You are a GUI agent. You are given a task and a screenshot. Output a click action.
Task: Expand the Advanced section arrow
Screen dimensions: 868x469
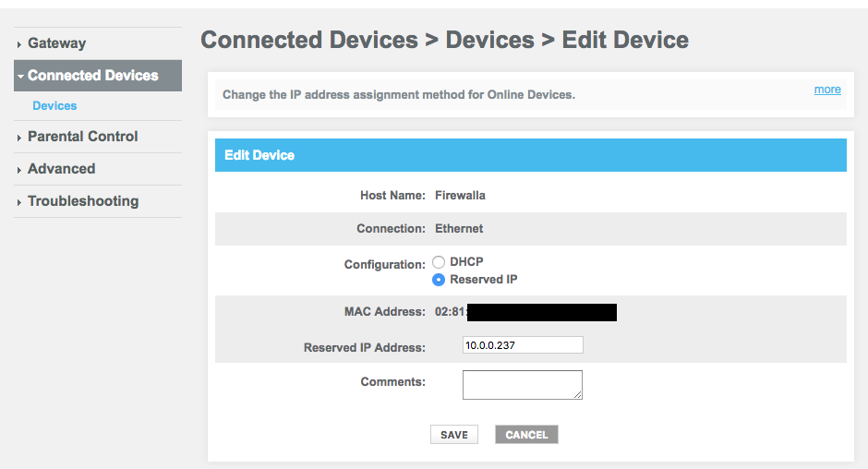click(19, 170)
